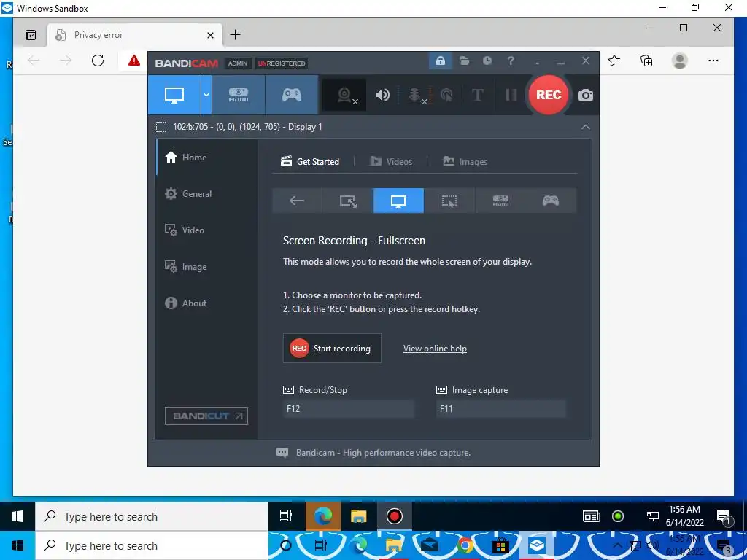
Task: Refresh the Edge browser page
Action: point(98,61)
